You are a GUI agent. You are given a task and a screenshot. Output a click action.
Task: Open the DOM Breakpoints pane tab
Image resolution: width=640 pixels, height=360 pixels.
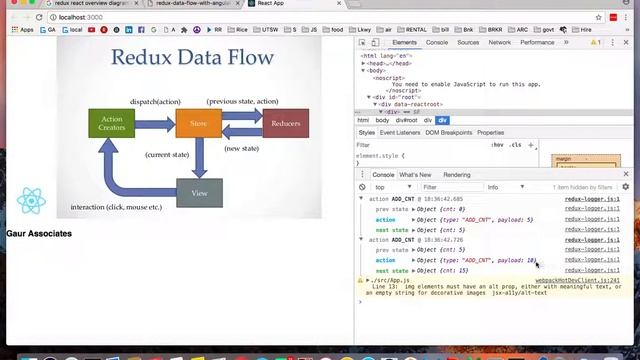coord(449,133)
